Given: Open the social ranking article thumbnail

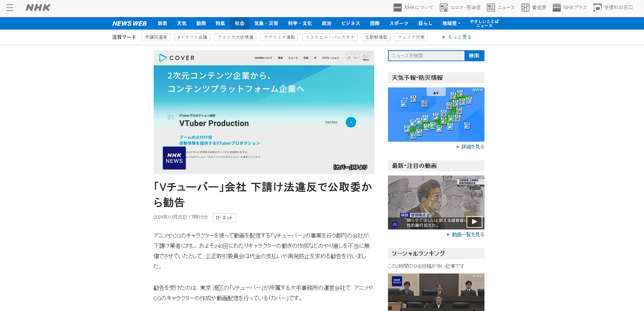Looking at the screenshot, I should click(x=436, y=292).
